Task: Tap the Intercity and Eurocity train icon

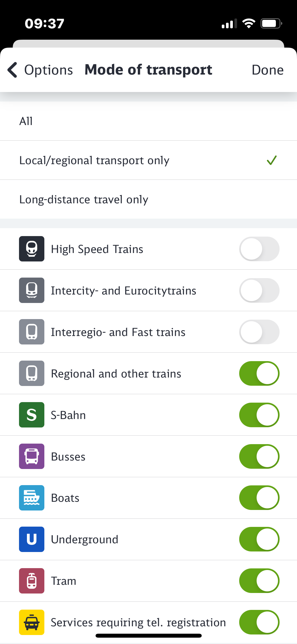Action: (x=32, y=290)
